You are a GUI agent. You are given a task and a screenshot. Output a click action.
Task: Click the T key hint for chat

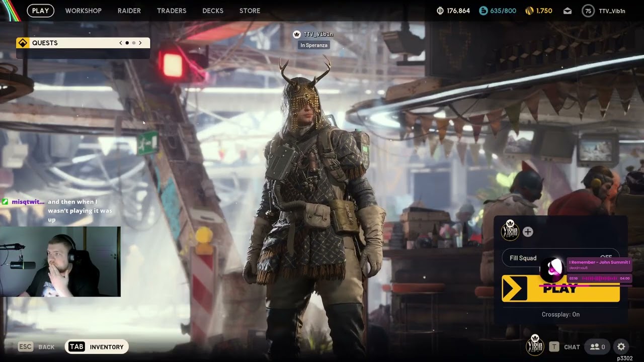tap(554, 346)
